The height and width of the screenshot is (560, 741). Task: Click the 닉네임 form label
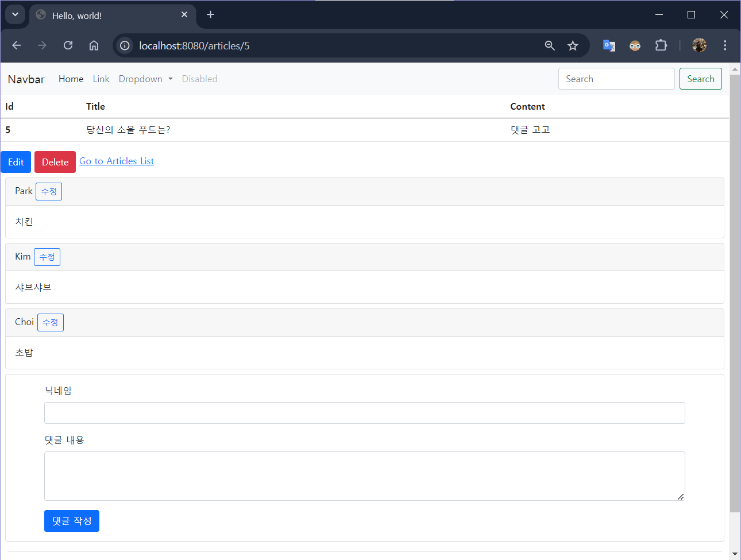pos(58,391)
